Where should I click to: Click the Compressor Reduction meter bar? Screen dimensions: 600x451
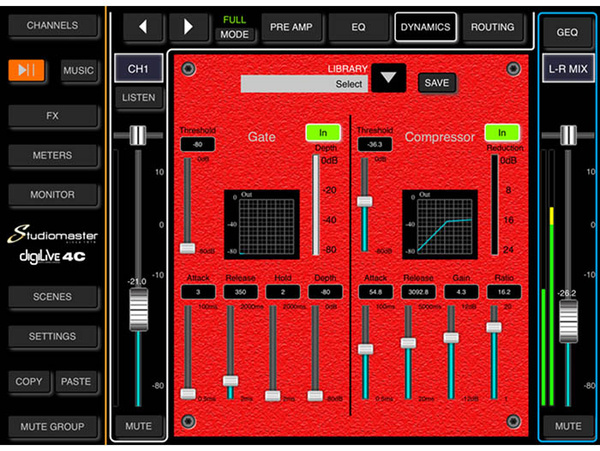tap(495, 205)
